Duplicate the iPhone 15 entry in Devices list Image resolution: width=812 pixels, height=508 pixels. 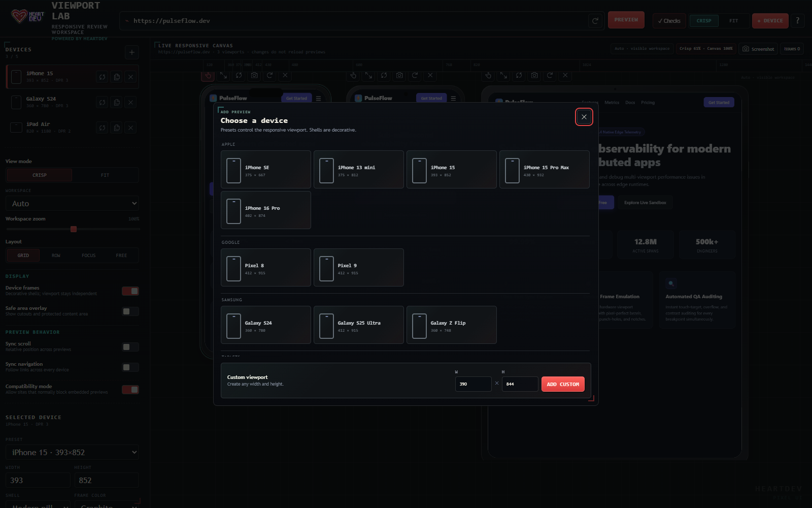tap(117, 77)
